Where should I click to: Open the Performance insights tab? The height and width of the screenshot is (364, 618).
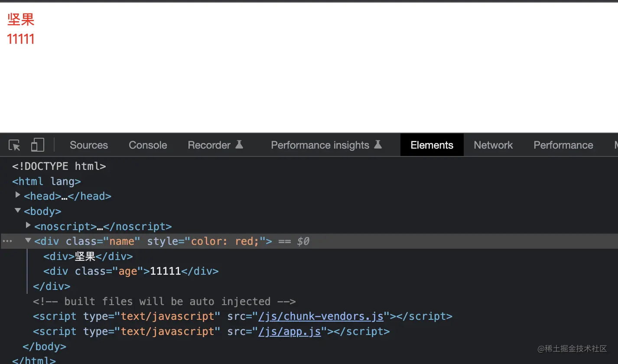[326, 145]
